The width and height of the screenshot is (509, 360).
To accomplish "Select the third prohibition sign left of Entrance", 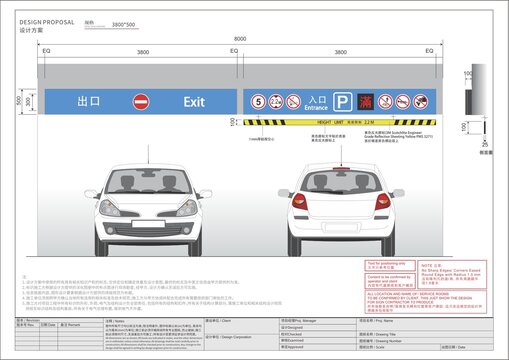I will (294, 102).
